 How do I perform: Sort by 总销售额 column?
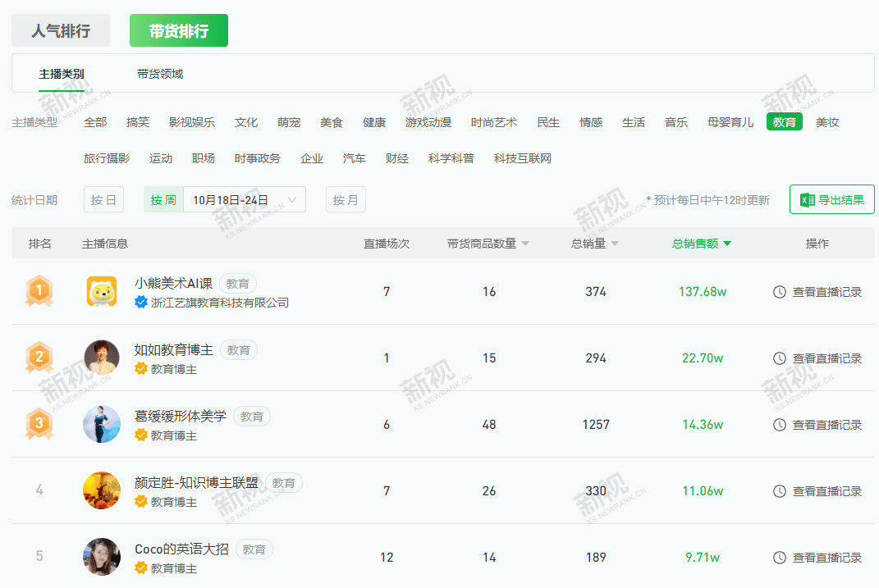coord(701,244)
